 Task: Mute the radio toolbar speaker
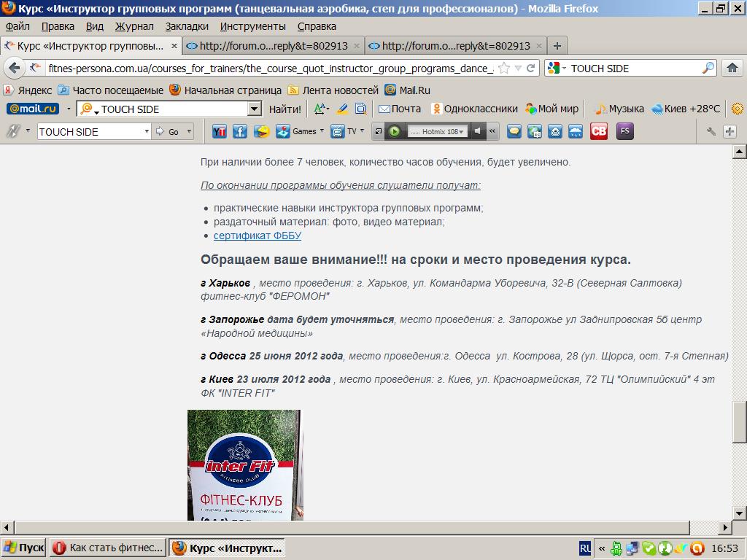(477, 132)
